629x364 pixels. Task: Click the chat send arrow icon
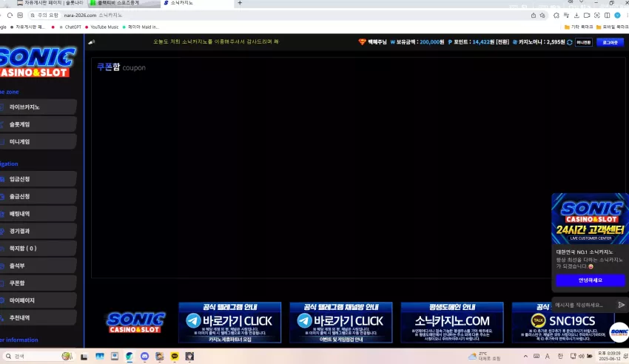[x=621, y=305]
